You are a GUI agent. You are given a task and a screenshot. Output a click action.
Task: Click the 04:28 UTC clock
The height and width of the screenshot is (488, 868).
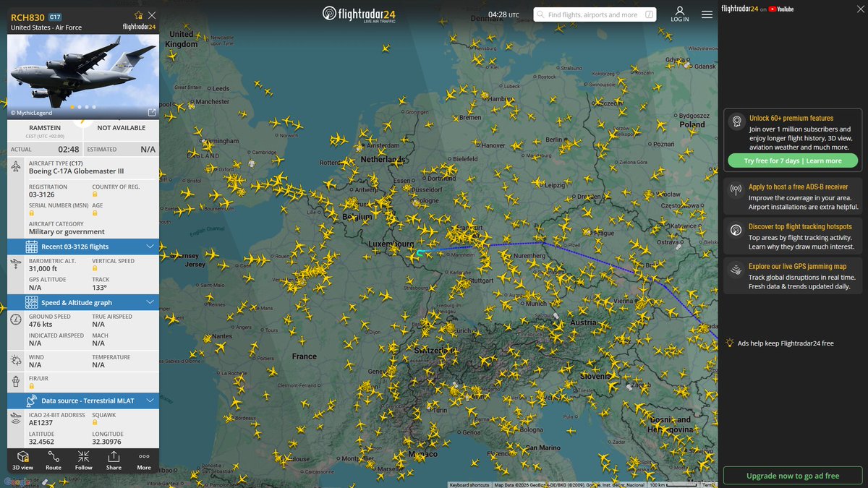point(503,14)
